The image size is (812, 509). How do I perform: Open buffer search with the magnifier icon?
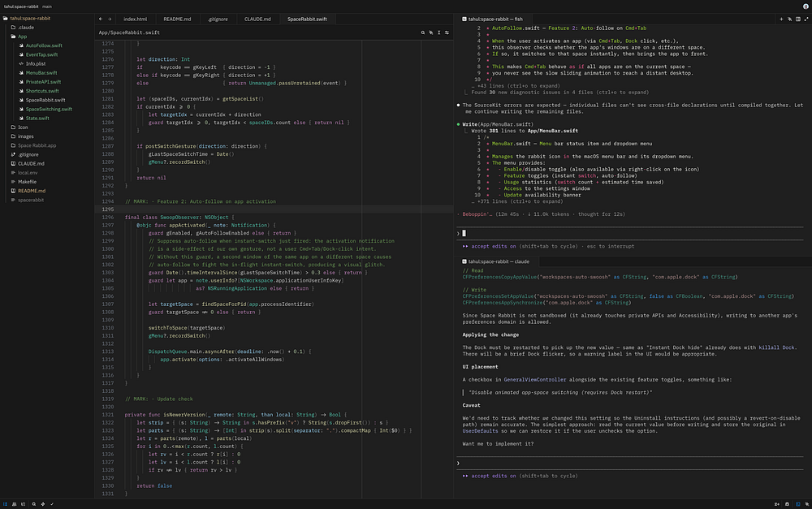click(423, 32)
